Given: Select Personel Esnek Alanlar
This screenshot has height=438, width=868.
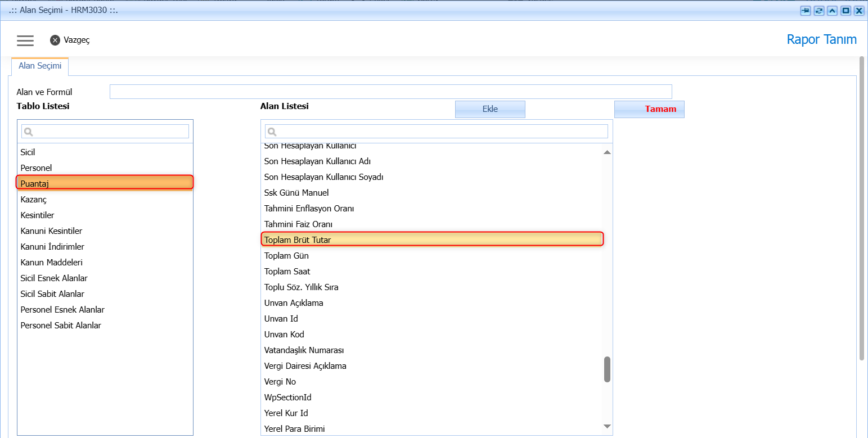Looking at the screenshot, I should point(105,310).
